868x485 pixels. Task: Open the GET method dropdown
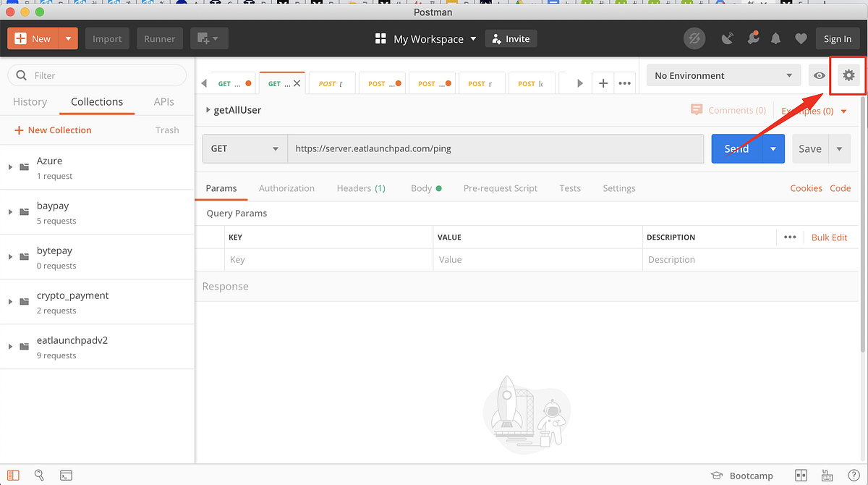(244, 148)
